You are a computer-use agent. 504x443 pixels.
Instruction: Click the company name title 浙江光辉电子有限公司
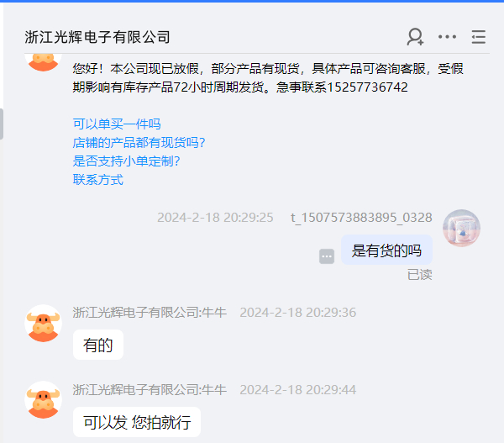(x=97, y=37)
